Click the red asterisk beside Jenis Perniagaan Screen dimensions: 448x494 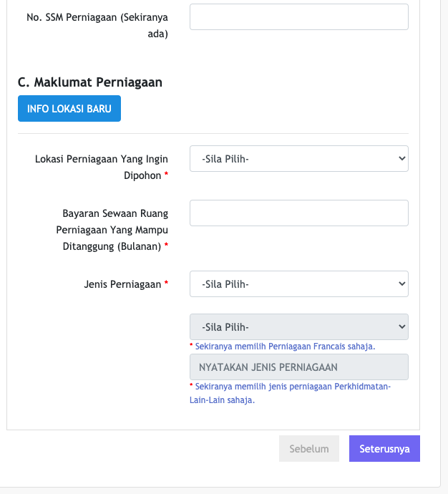167,284
